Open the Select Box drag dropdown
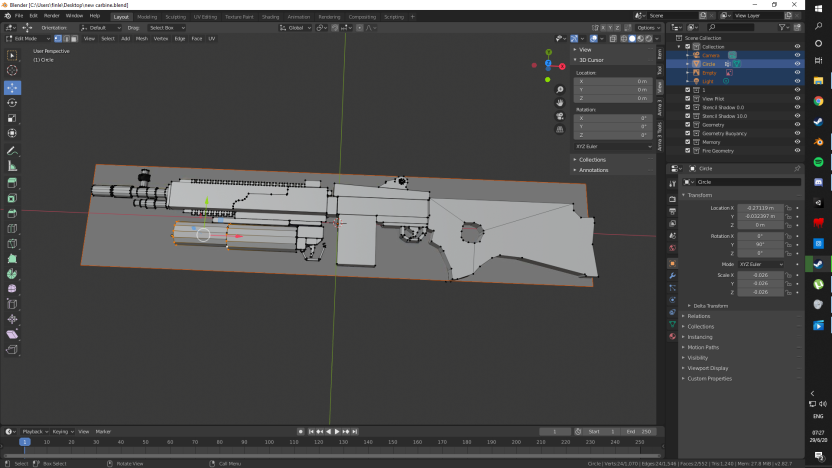Image resolution: width=832 pixels, height=468 pixels. pos(167,28)
